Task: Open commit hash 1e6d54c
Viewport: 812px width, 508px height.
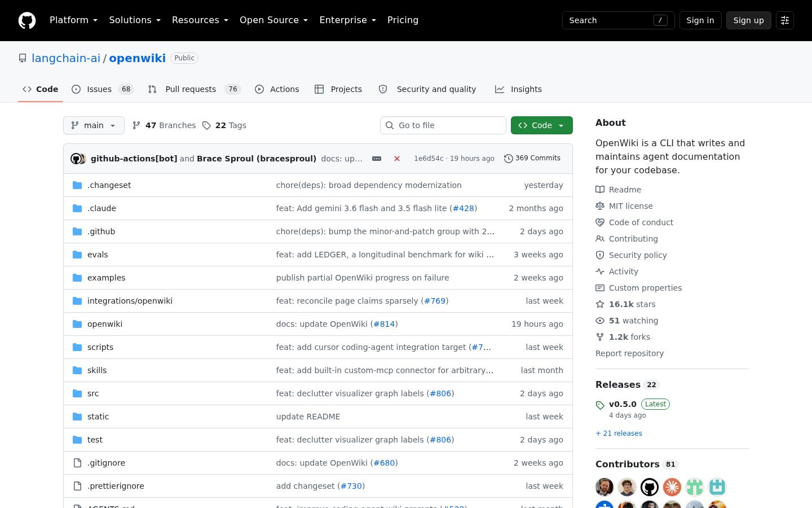Action: pos(429,159)
